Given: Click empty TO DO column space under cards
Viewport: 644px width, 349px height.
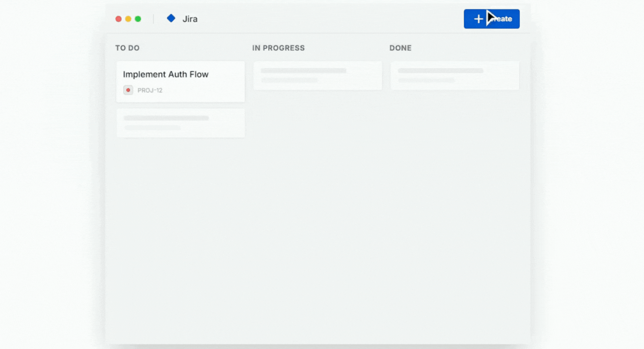Looking at the screenshot, I should pos(180,222).
